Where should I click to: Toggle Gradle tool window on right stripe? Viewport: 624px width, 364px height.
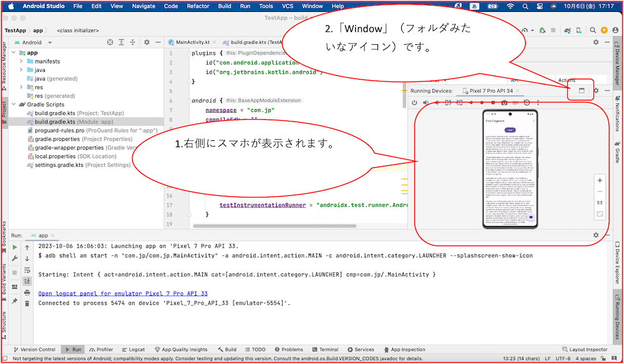(x=617, y=152)
